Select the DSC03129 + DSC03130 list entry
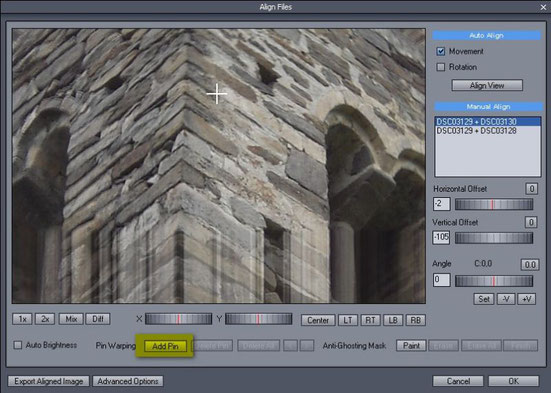Viewport: 551px width, 393px height. click(488, 122)
